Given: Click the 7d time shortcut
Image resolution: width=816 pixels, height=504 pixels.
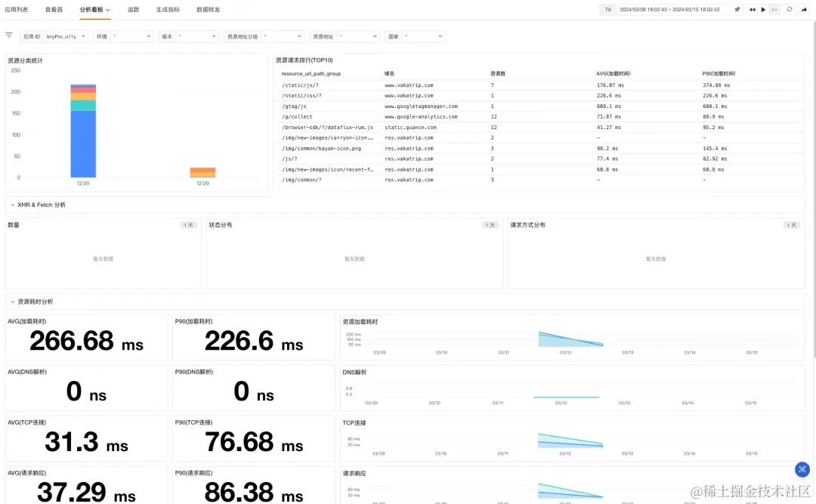Looking at the screenshot, I should coord(607,9).
